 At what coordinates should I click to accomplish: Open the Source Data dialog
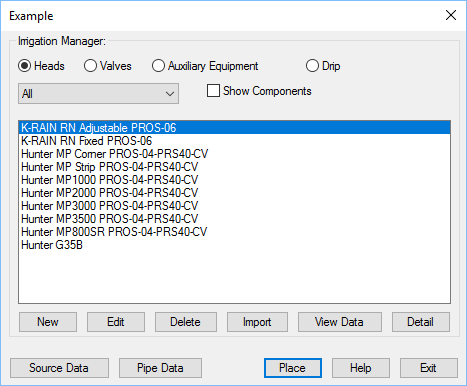pyautogui.click(x=59, y=368)
